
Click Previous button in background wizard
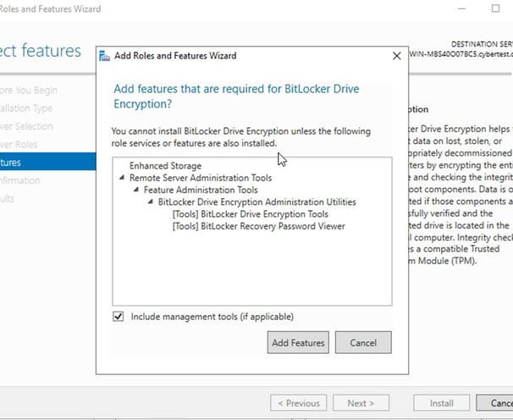298,403
